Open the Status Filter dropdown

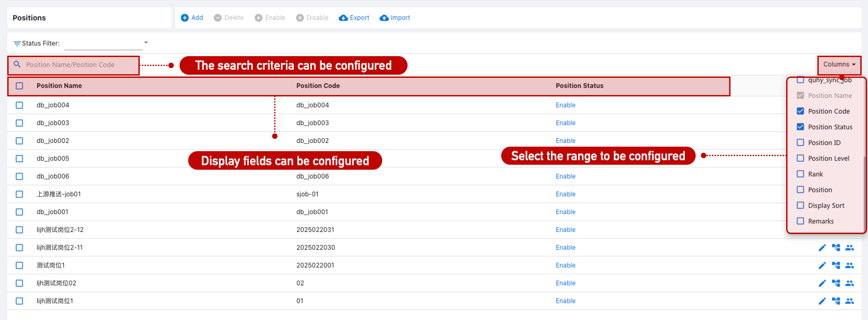coord(146,43)
